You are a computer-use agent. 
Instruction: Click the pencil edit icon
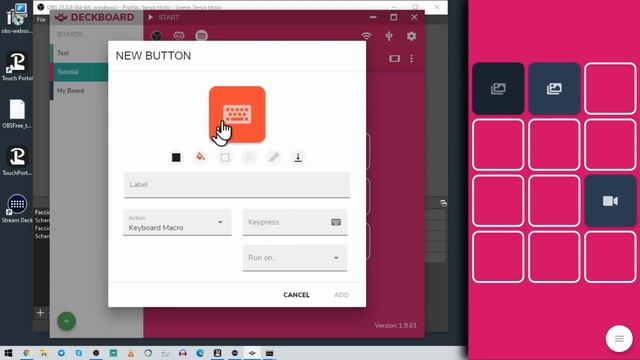click(273, 157)
